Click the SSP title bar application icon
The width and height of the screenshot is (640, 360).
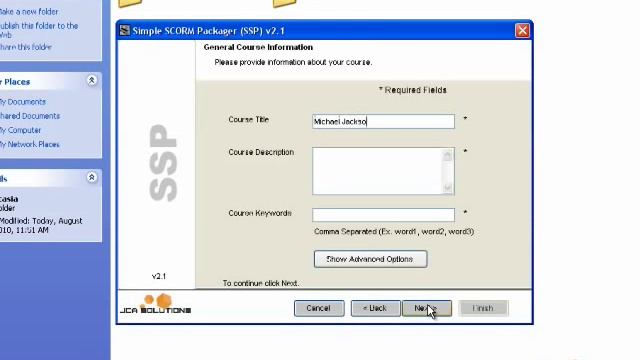[x=125, y=31]
